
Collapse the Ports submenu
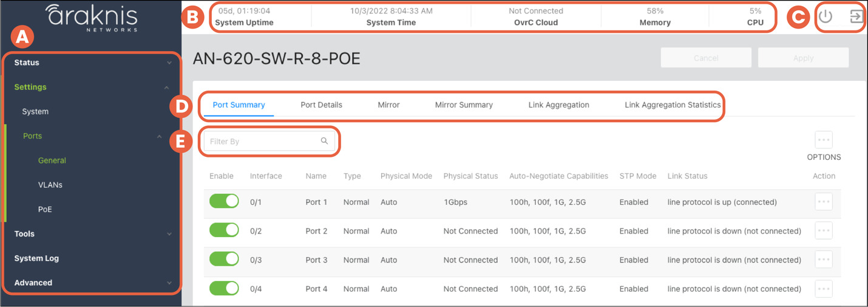pyautogui.click(x=159, y=136)
